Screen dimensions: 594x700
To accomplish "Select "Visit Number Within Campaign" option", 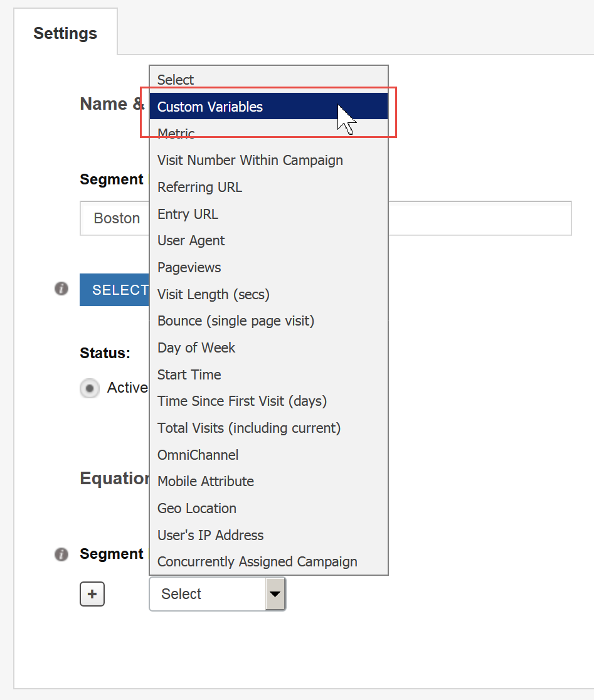I will click(x=250, y=160).
